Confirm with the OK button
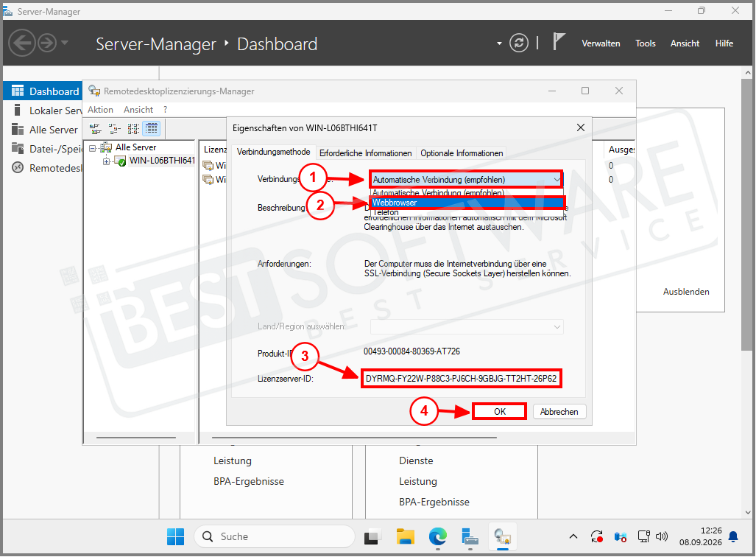The height and width of the screenshot is (557, 756). (500, 412)
